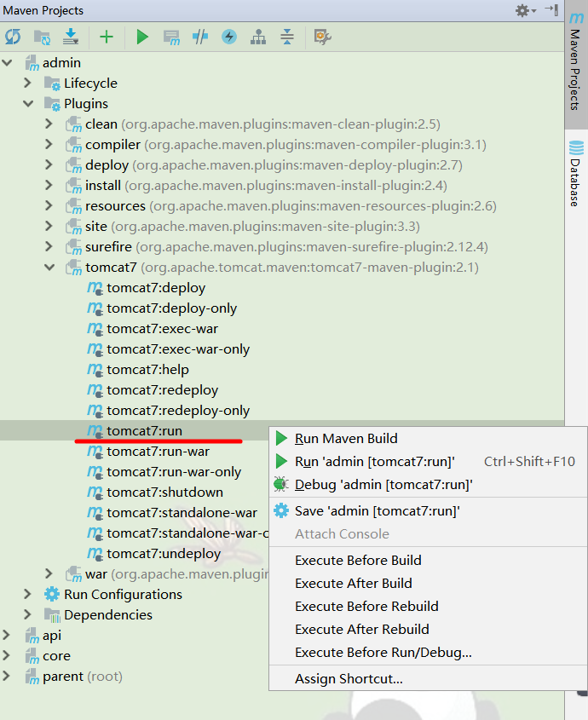Expand the clean plugin node
Image resolution: width=588 pixels, height=720 pixels.
(49, 124)
